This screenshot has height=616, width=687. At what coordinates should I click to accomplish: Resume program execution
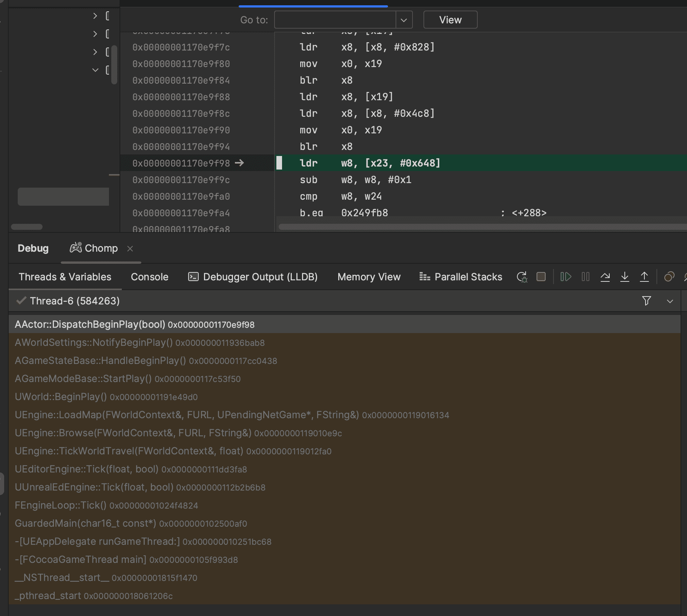point(566,277)
